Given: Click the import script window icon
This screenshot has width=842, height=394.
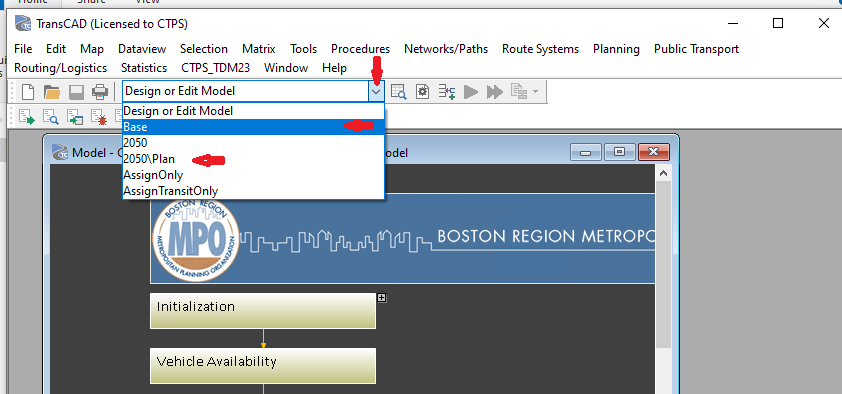Looking at the screenshot, I should coord(75,116).
